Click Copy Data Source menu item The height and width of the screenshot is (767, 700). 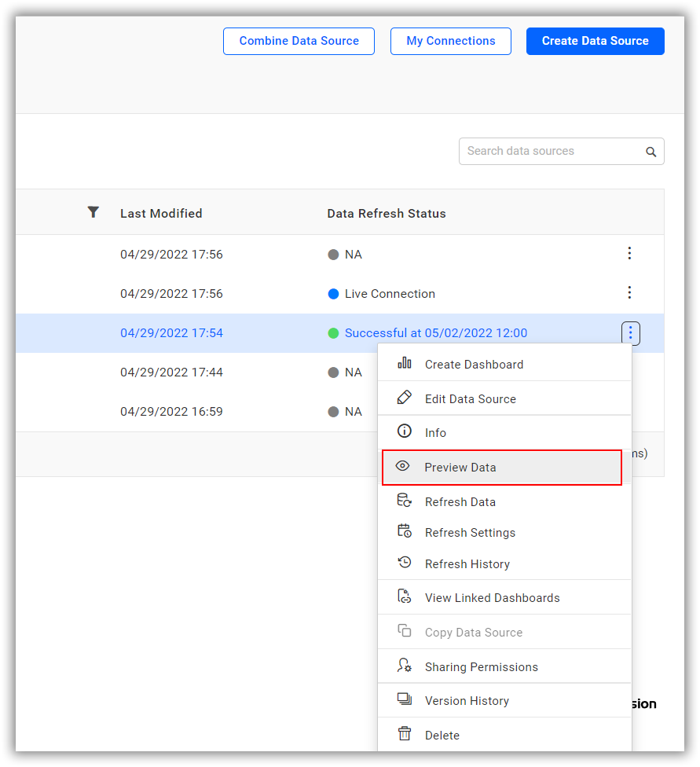(504, 632)
